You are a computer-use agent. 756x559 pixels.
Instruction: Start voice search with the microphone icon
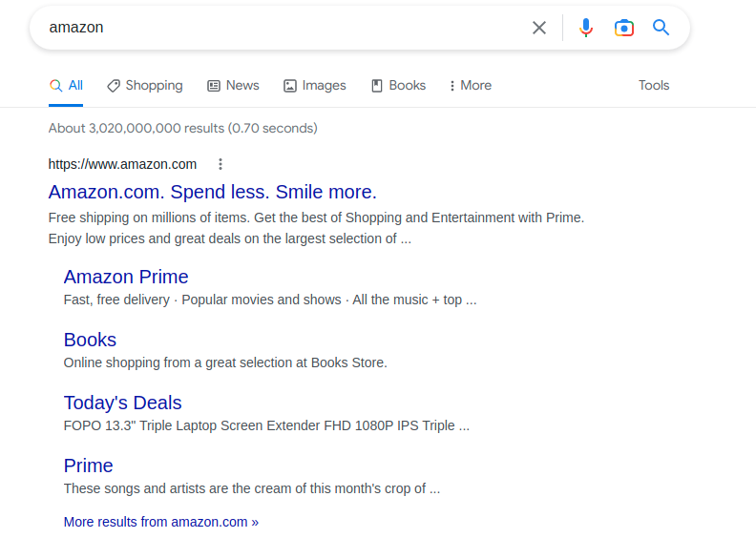(586, 28)
